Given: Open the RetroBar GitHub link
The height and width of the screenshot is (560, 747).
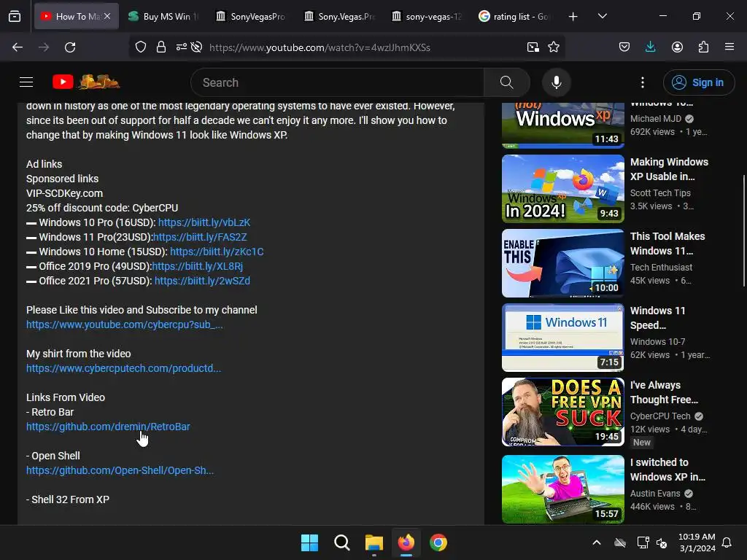Looking at the screenshot, I should (108, 427).
